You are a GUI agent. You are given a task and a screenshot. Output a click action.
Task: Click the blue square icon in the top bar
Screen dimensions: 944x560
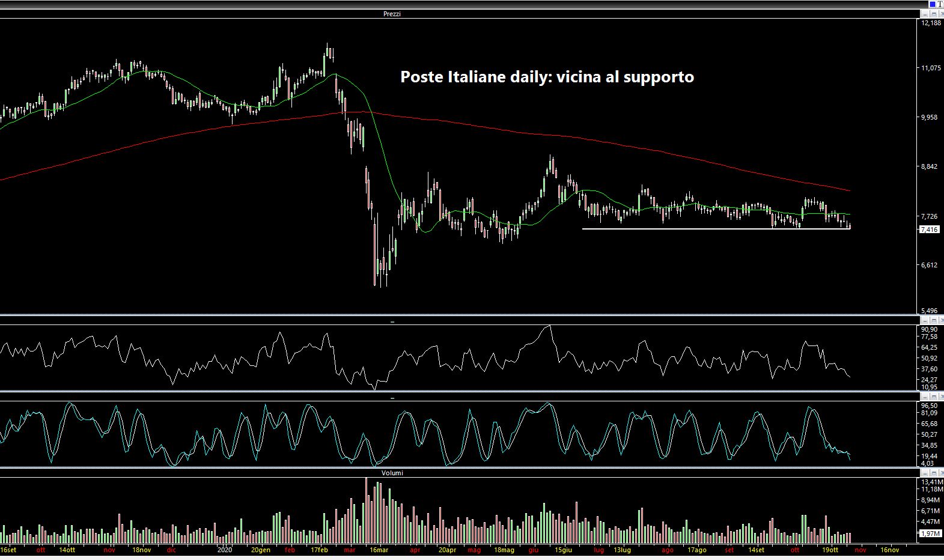click(933, 4)
